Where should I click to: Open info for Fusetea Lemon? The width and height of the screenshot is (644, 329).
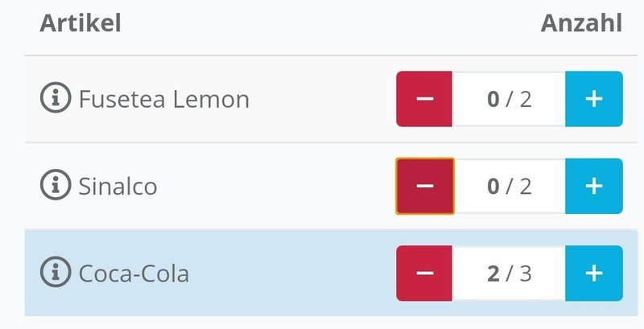click(55, 99)
